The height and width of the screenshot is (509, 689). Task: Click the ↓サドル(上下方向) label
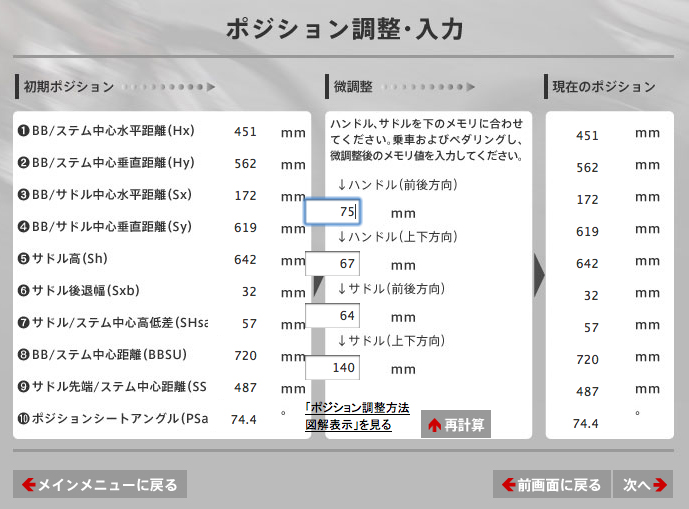(x=391, y=341)
